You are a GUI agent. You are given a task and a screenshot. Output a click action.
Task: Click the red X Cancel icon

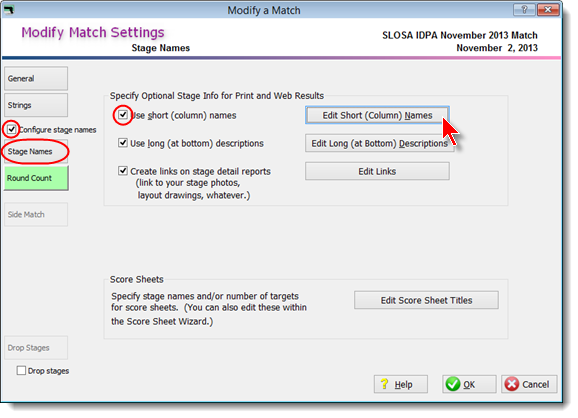point(512,384)
